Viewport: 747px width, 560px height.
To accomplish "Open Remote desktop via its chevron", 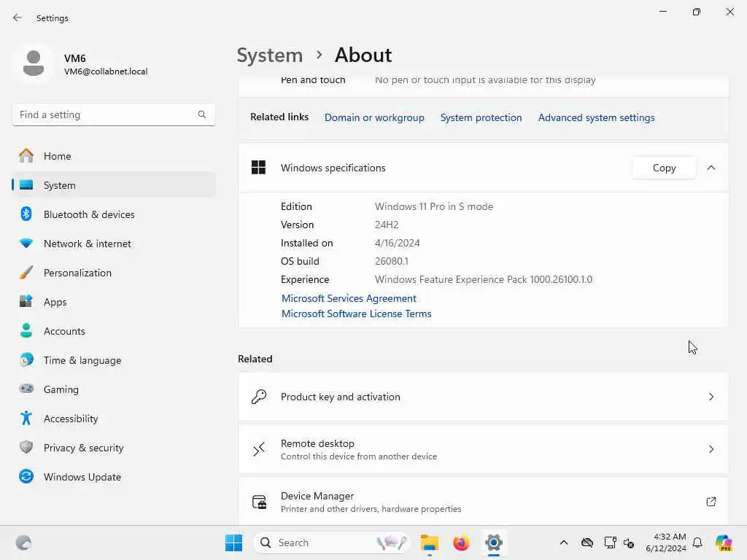I will 711,449.
